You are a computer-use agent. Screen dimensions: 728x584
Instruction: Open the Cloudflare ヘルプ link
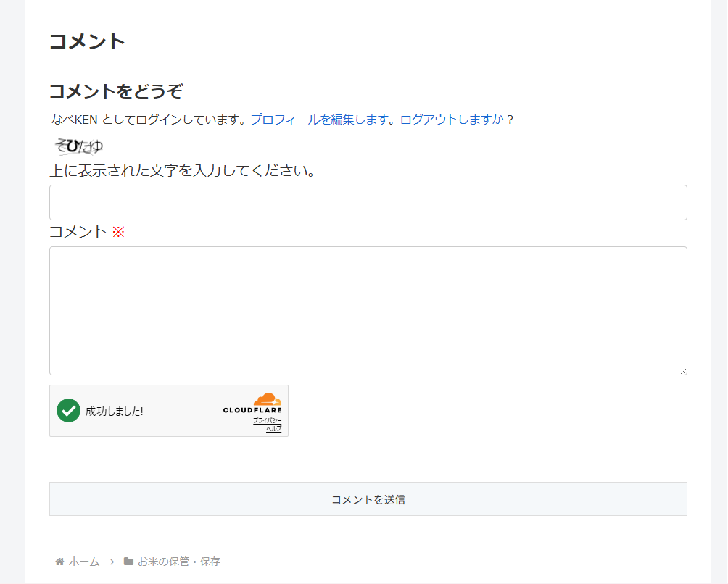click(273, 429)
